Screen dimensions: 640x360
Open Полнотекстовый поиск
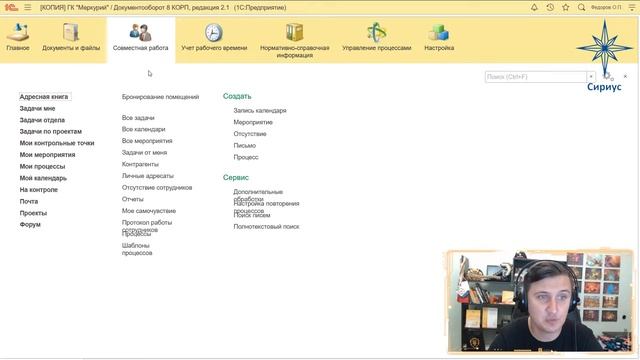(266, 227)
